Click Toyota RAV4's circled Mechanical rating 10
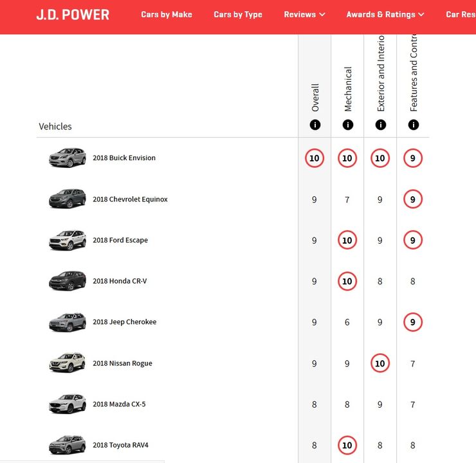The image size is (476, 463). [x=347, y=445]
